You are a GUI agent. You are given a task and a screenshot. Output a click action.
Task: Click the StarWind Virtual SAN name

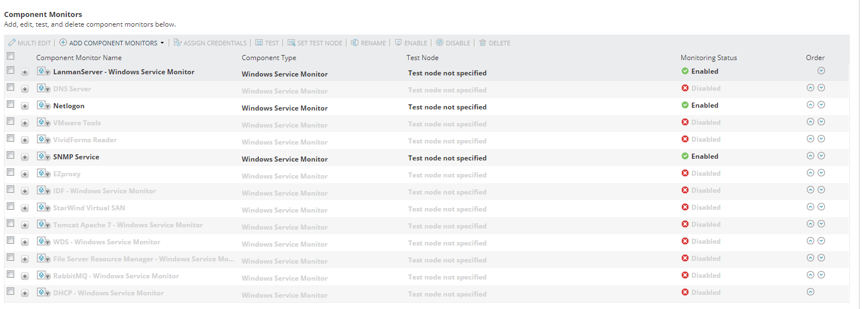[x=89, y=208]
